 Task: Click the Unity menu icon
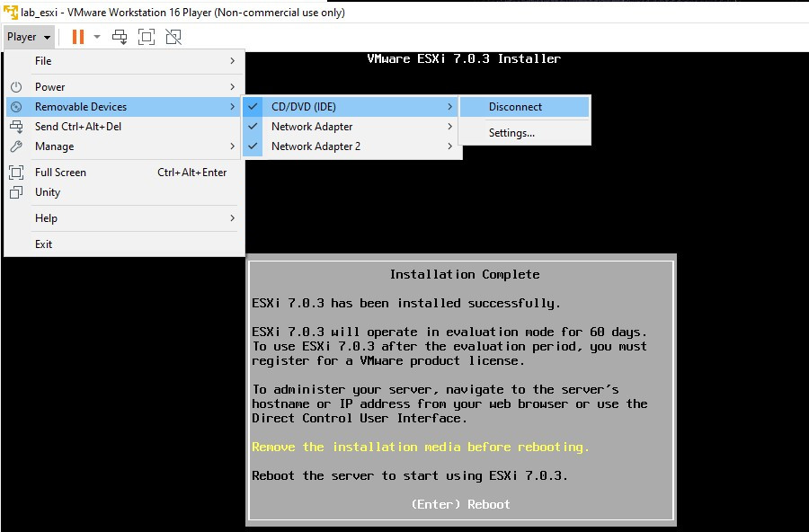click(16, 192)
